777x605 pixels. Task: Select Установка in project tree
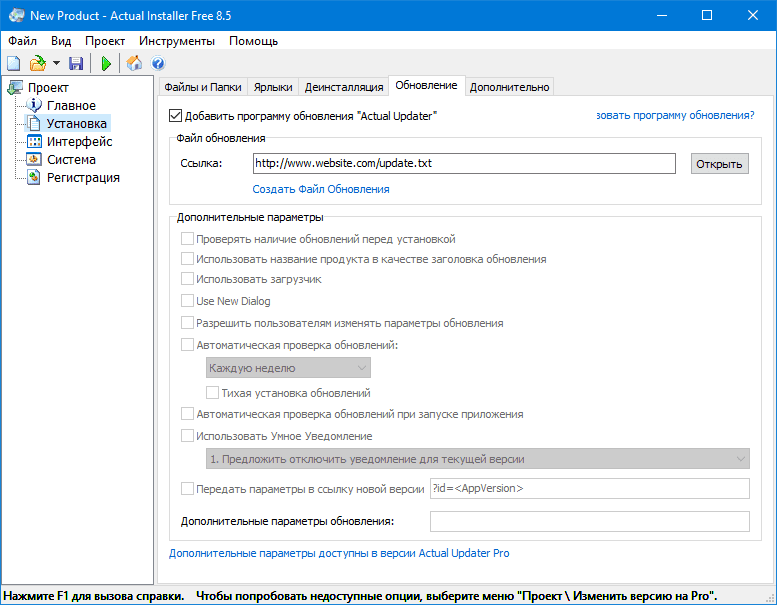pos(77,123)
